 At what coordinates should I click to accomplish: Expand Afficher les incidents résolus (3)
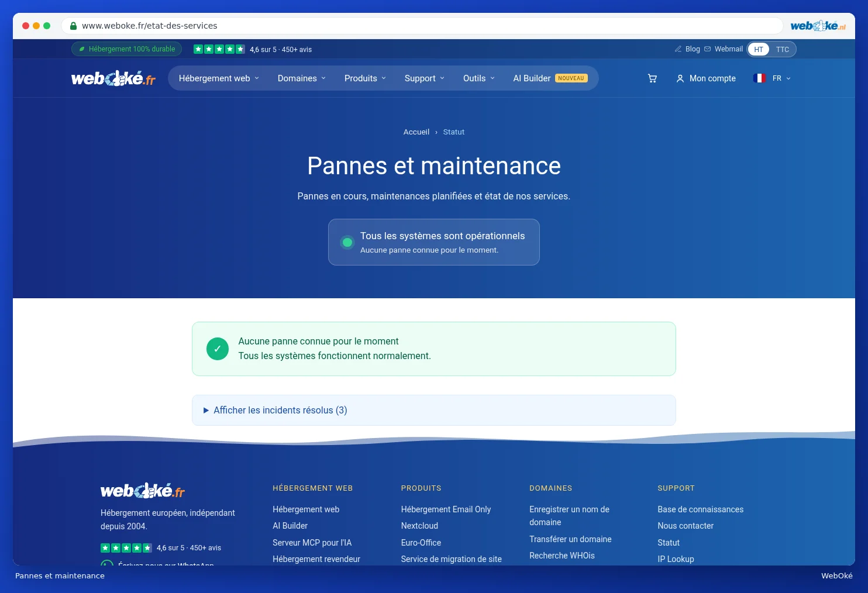(x=434, y=411)
